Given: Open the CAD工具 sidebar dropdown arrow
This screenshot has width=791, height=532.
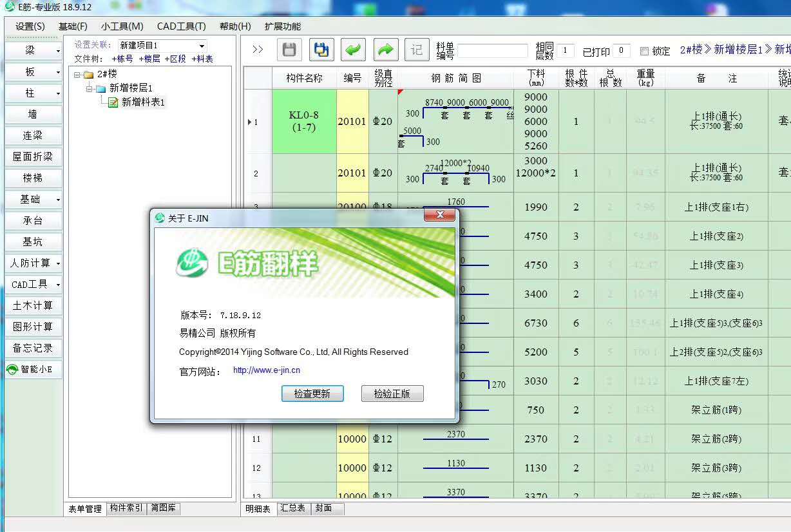Looking at the screenshot, I should pyautogui.click(x=58, y=285).
